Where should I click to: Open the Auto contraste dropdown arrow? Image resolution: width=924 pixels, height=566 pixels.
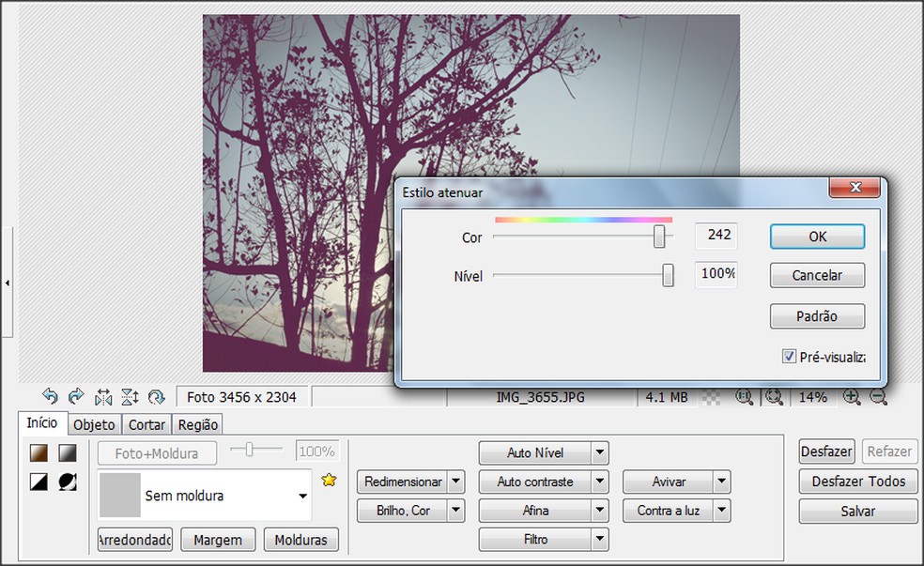[x=599, y=482]
